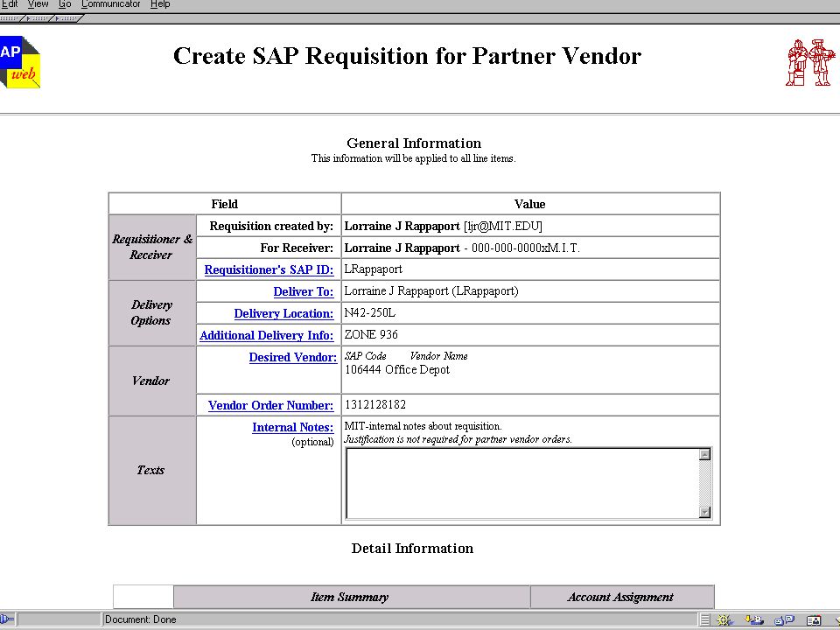Open the Inbox mailbox icon in status bar
The width and height of the screenshot is (840, 630).
754,619
